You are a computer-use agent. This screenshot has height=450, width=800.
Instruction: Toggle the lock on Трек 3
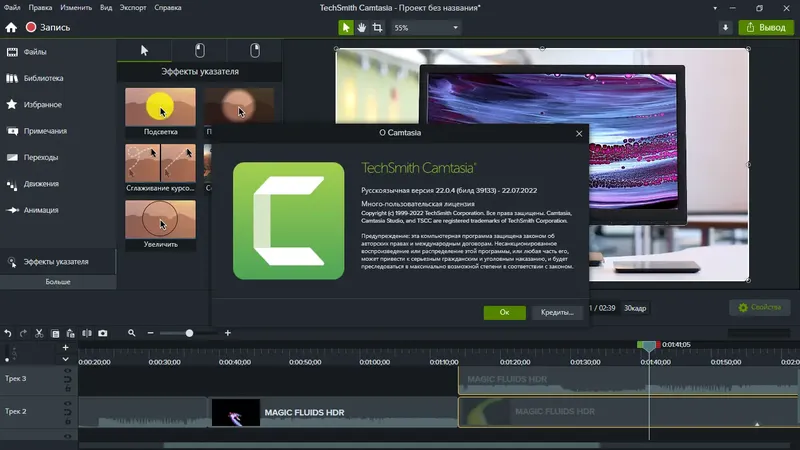click(x=67, y=388)
